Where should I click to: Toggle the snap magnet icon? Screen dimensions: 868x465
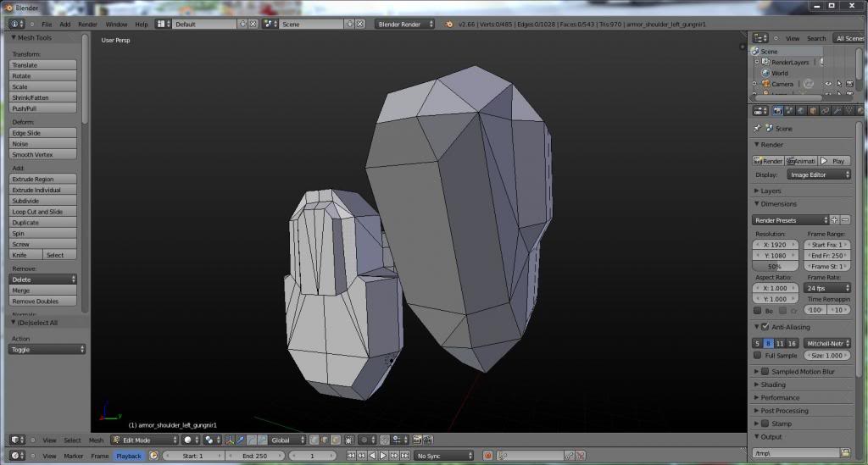(385, 440)
